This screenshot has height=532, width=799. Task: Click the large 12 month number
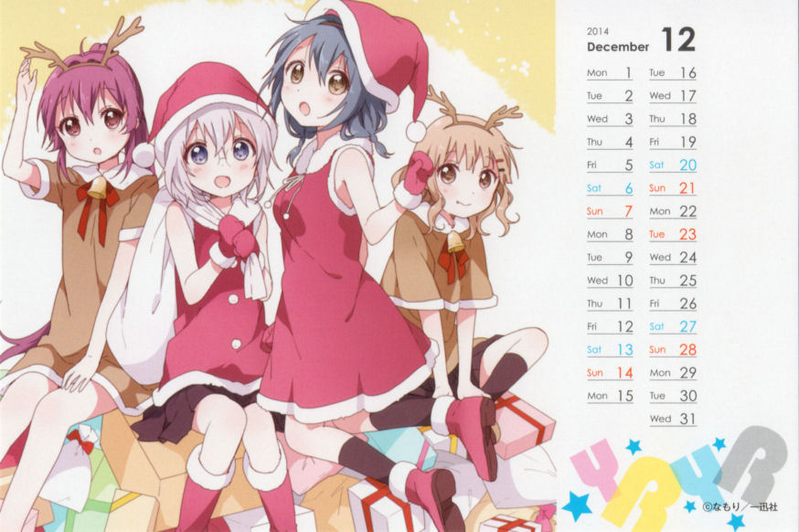[678, 39]
